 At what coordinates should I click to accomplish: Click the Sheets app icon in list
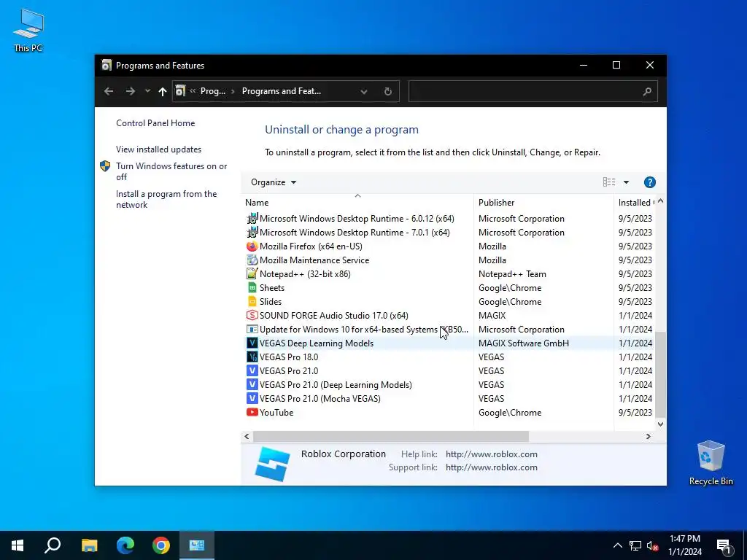(252, 287)
